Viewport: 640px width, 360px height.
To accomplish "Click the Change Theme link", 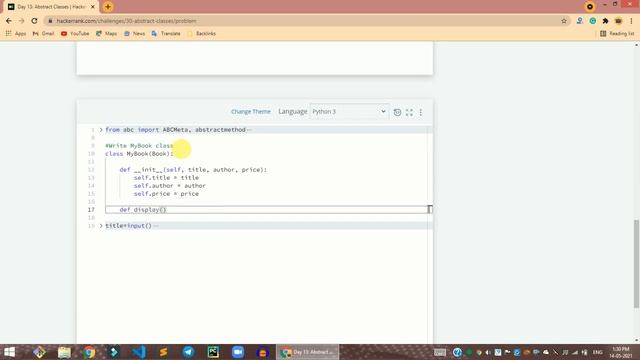I will click(251, 111).
